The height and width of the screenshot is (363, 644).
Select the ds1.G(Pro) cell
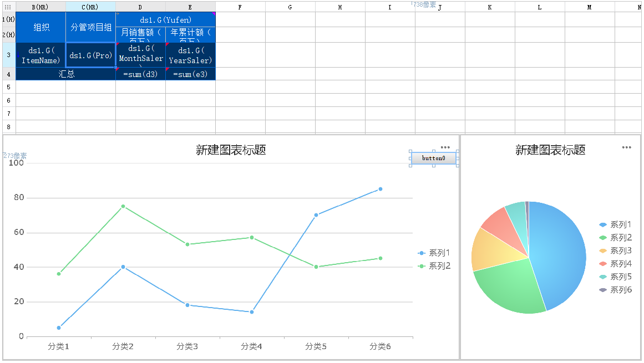click(x=91, y=55)
